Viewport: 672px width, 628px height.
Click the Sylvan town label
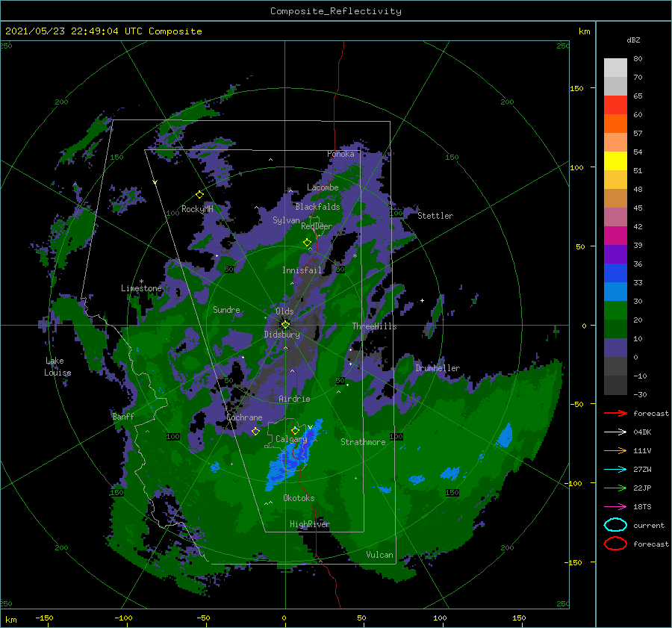[286, 220]
